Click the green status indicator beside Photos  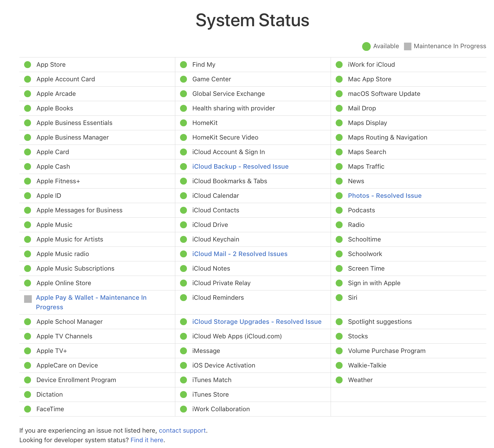(339, 196)
